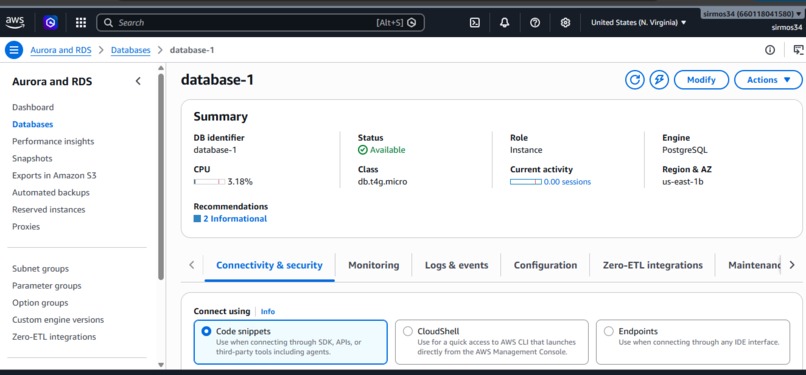Switch to Zero-ETL integrations tab

(x=653, y=266)
